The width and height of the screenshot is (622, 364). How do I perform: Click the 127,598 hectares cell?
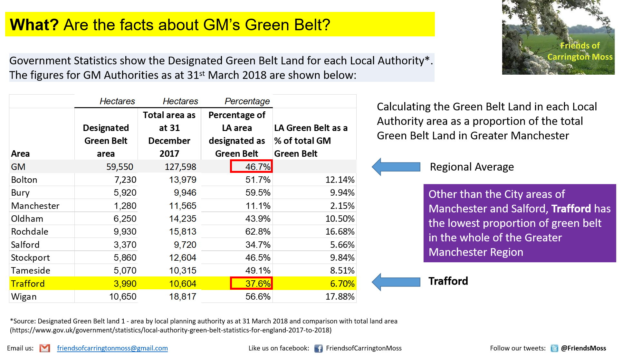coord(180,167)
